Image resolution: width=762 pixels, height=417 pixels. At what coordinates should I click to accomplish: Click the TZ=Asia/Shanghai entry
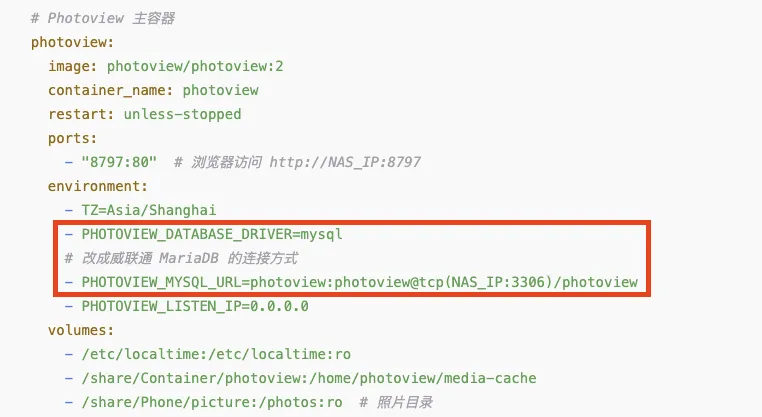(x=149, y=210)
